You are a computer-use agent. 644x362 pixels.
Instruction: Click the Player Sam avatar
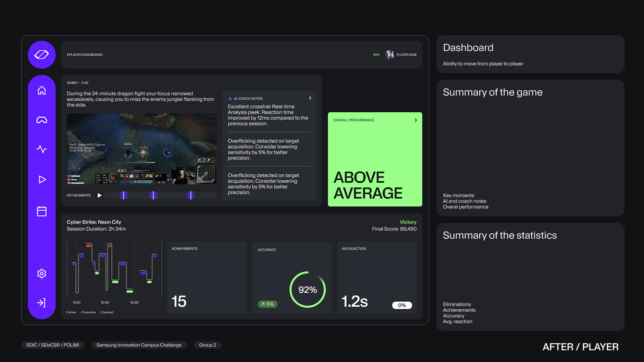(389, 55)
